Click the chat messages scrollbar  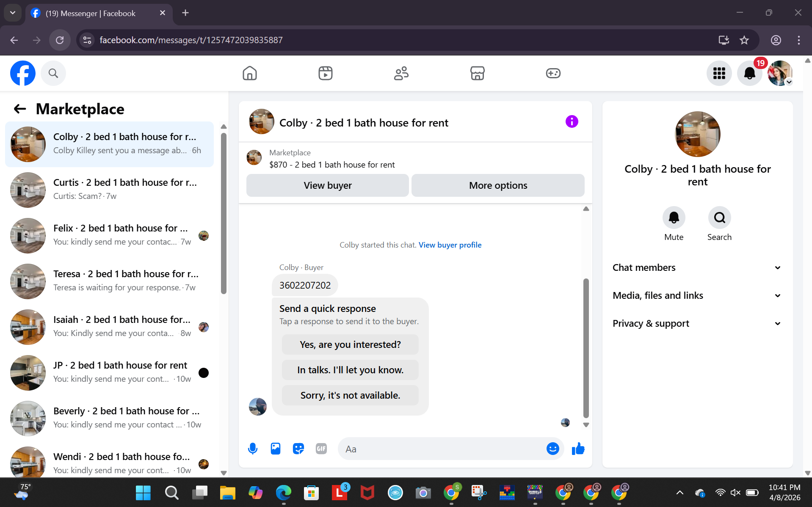click(x=586, y=348)
